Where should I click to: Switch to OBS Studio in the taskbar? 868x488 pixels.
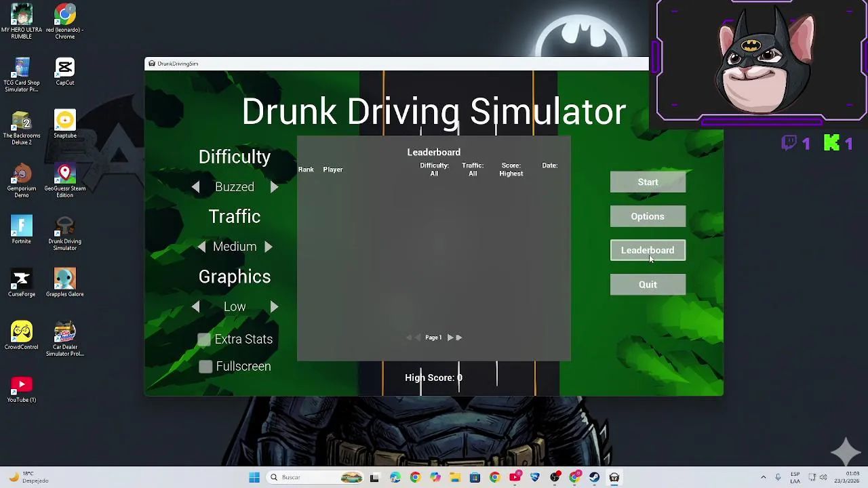tap(555, 477)
